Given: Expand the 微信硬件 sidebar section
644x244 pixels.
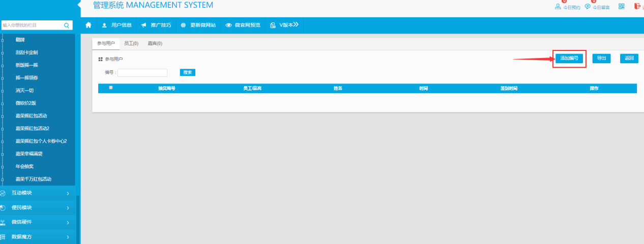Looking at the screenshot, I should click(36, 222).
